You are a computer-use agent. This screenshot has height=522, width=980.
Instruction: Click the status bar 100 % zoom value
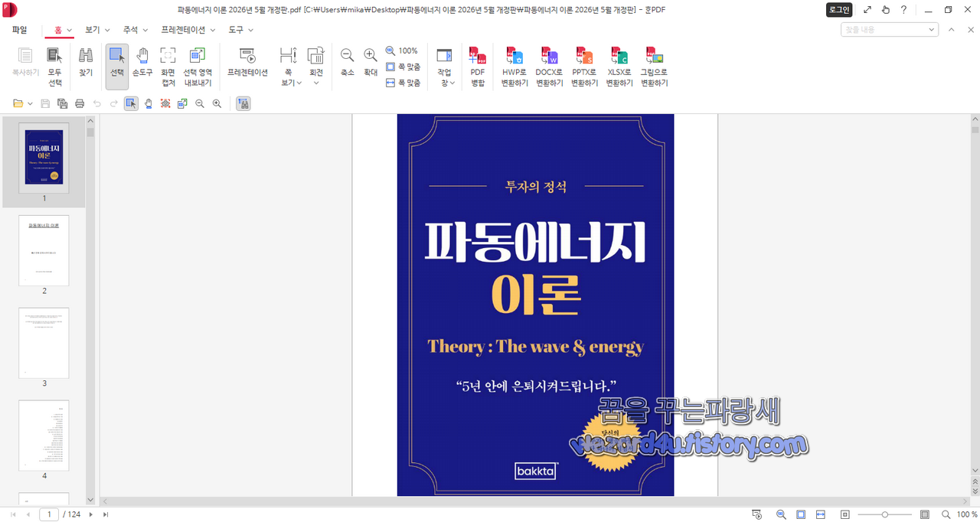(968, 514)
